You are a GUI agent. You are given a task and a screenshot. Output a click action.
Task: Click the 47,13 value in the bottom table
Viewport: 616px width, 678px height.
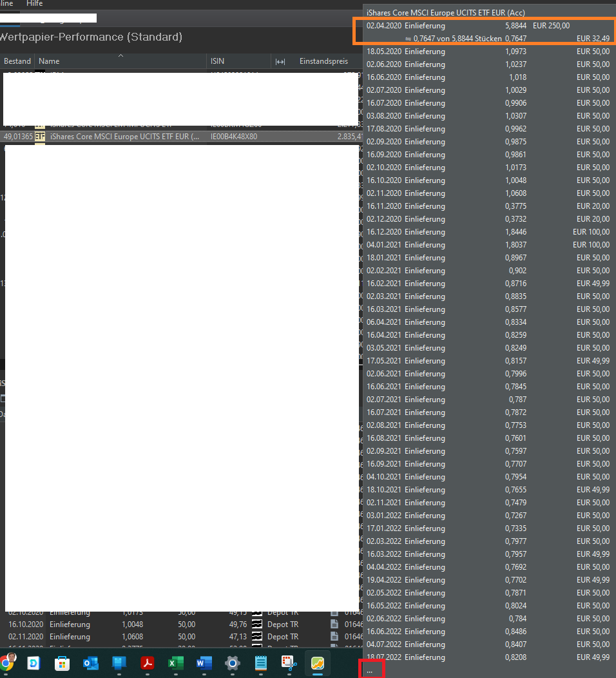point(238,637)
